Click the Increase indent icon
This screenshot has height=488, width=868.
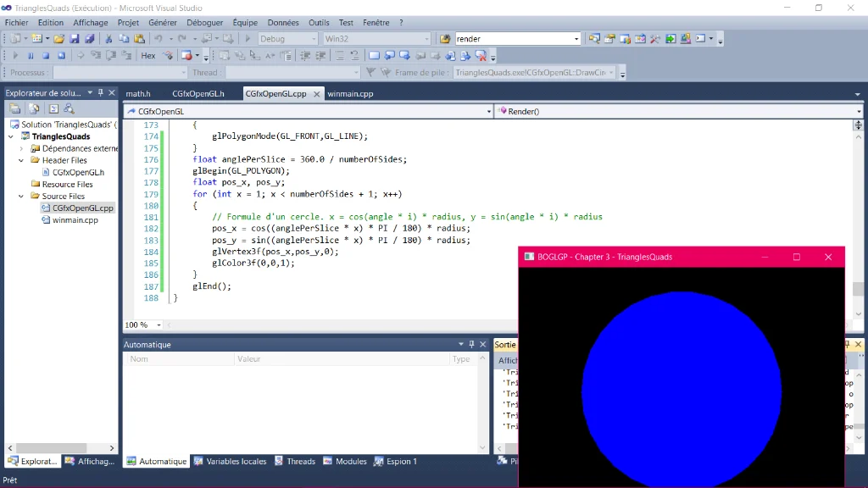coord(320,55)
